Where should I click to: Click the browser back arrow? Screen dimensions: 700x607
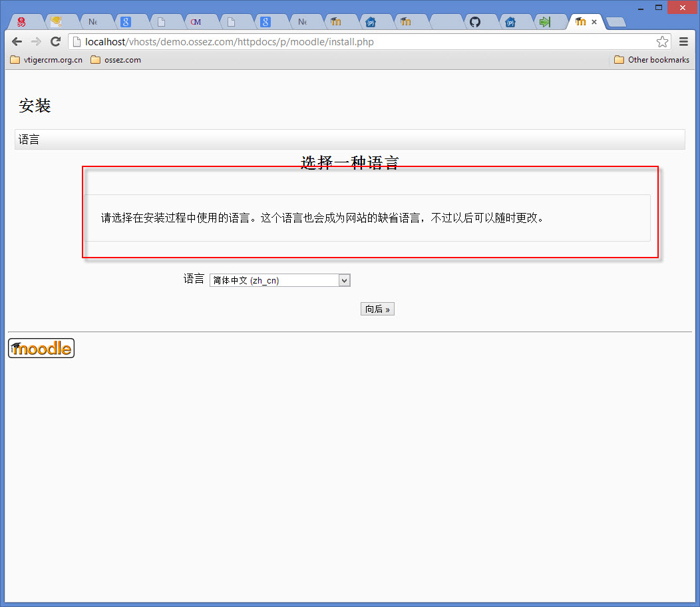(x=17, y=42)
